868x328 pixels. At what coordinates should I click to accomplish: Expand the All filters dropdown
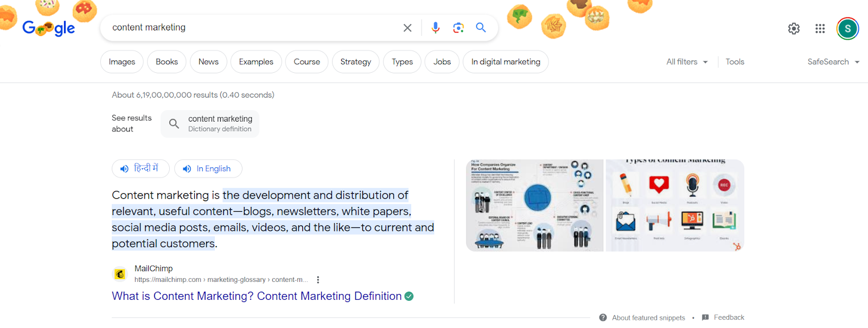click(x=687, y=62)
